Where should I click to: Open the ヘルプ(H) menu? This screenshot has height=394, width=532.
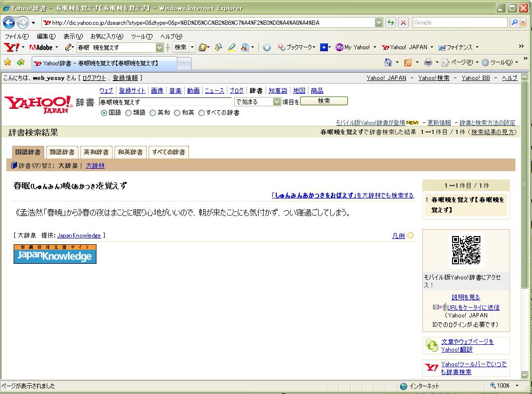coord(171,37)
